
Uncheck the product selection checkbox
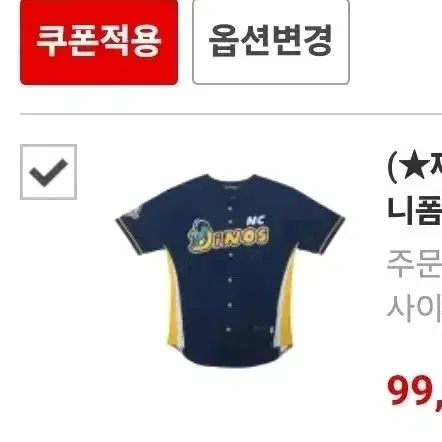(x=48, y=172)
